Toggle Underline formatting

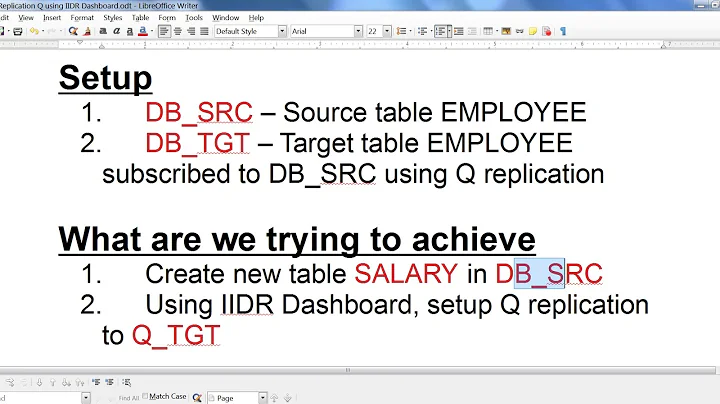pos(130,31)
